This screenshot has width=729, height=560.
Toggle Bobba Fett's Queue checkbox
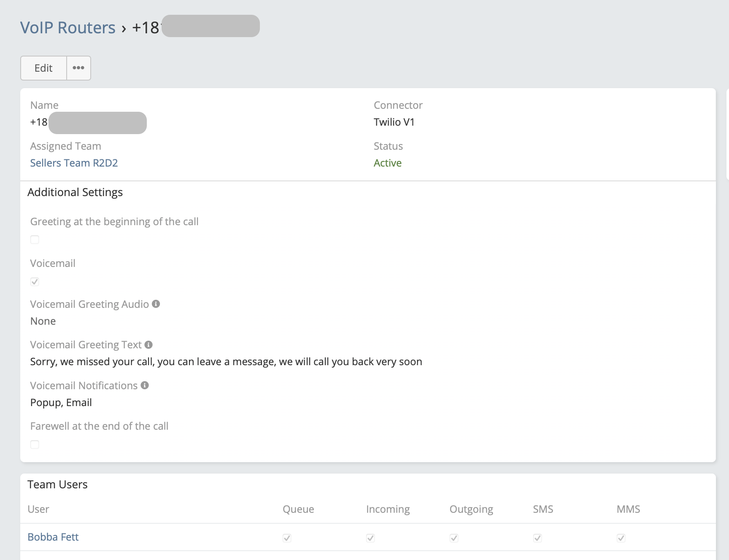287,538
